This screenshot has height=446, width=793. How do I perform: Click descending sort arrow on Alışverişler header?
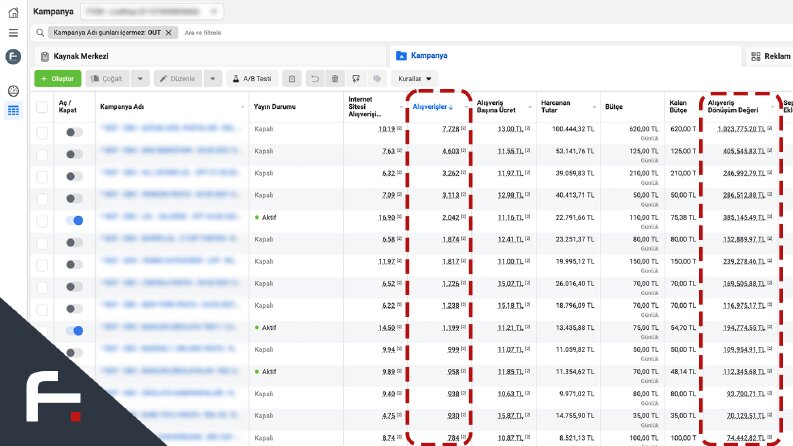click(451, 107)
